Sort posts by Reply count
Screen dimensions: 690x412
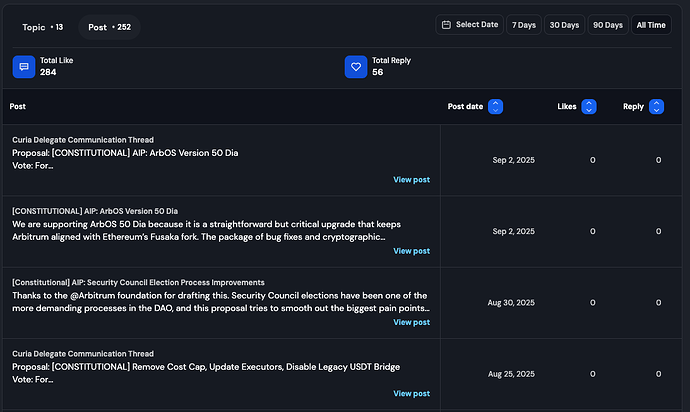pos(656,107)
